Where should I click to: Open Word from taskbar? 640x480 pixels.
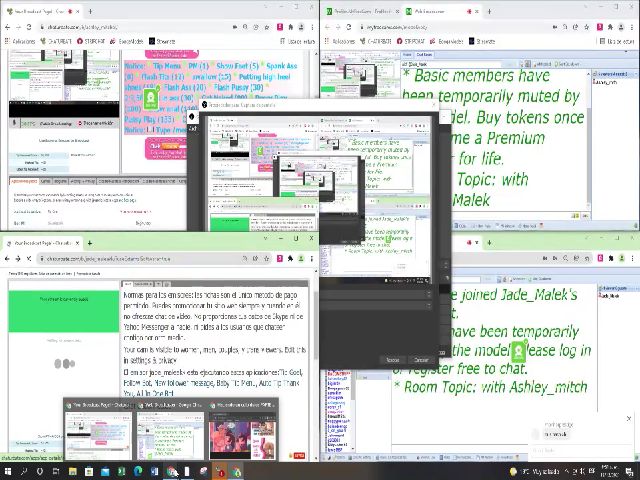154,472
